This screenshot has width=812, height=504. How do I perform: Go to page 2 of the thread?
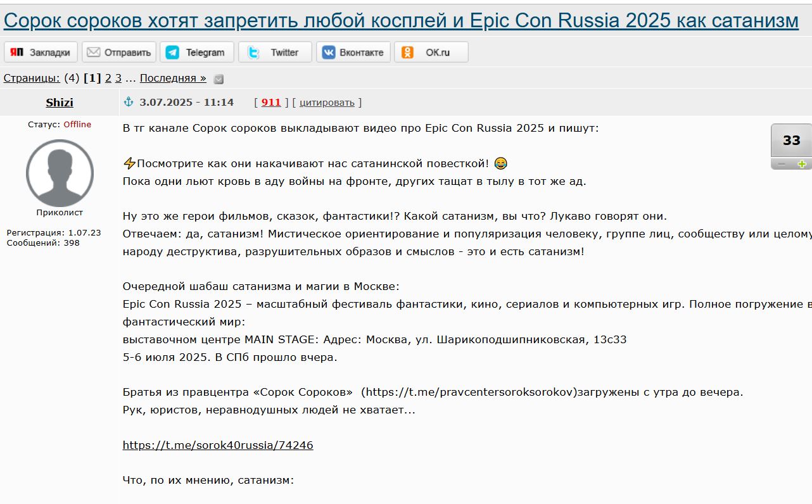(108, 79)
